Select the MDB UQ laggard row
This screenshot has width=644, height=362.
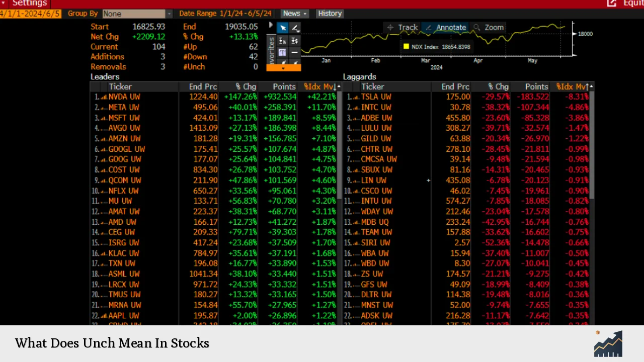coord(466,222)
